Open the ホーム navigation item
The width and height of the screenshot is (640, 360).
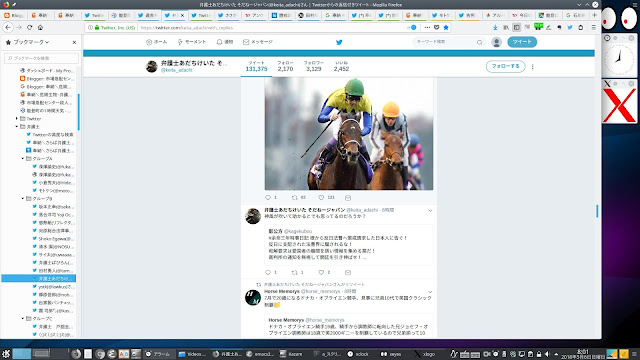pyautogui.click(x=157, y=42)
